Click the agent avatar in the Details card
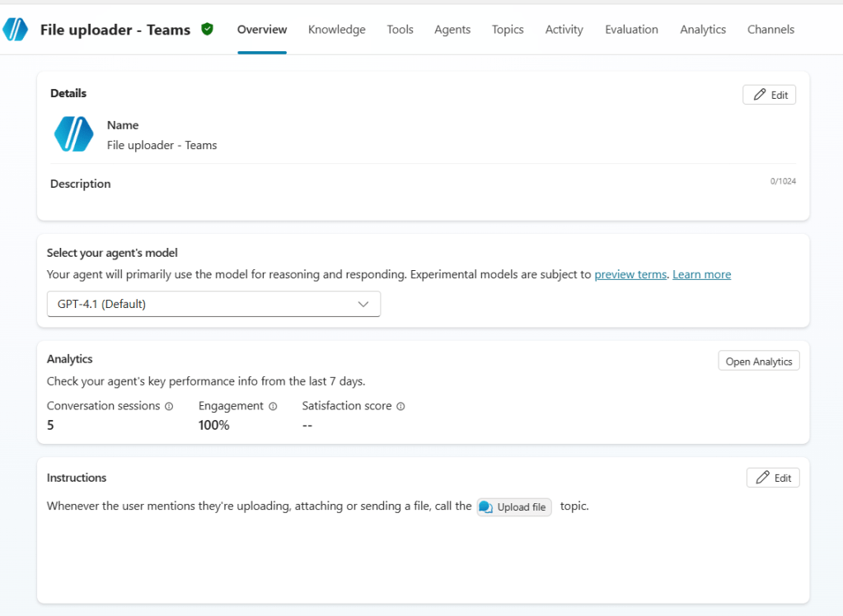 [73, 134]
